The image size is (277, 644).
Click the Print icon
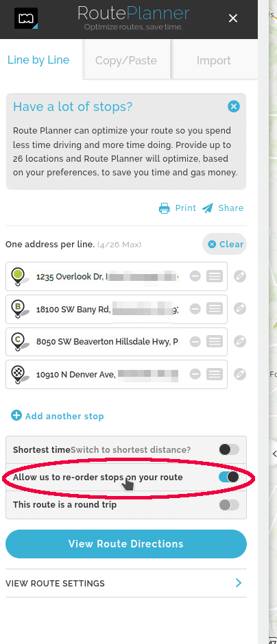pos(165,208)
